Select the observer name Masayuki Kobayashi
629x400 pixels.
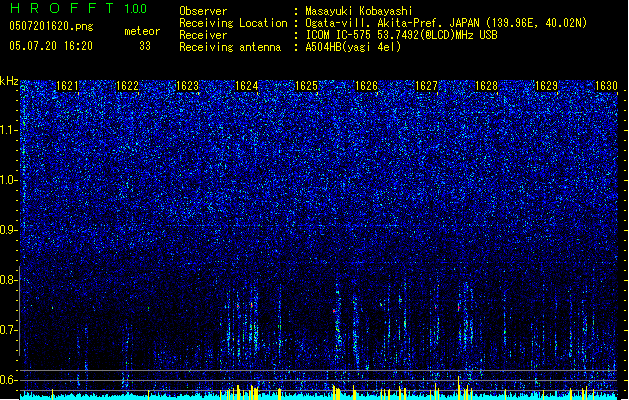[x=359, y=11]
